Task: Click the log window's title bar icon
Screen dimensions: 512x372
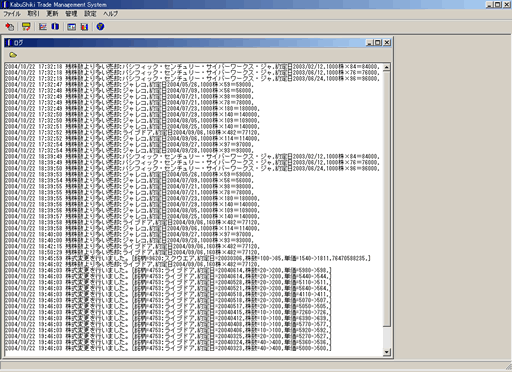Action: [x=9, y=42]
